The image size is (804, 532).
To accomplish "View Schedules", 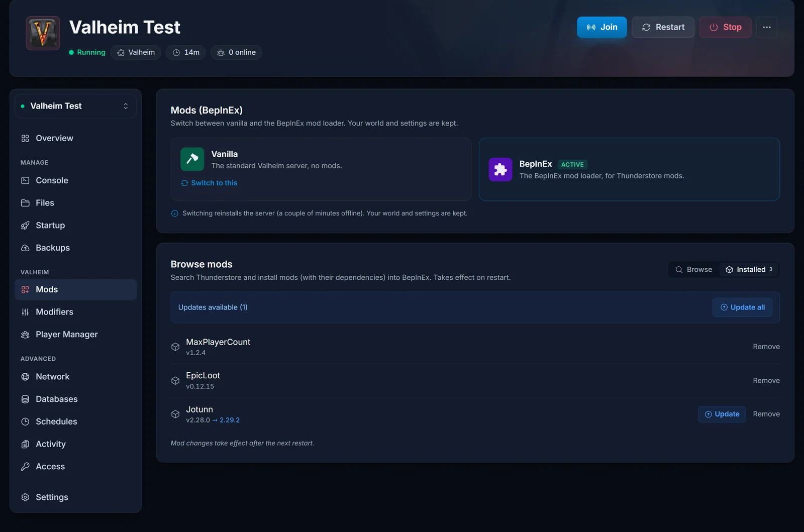I will pos(75,421).
